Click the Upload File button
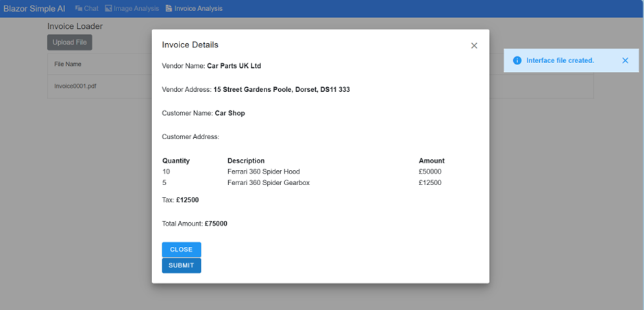644x310 pixels. tap(69, 43)
